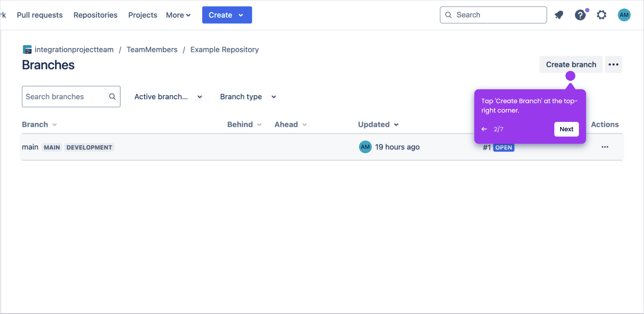Open Repositories in top navigation
This screenshot has width=644, height=314.
tap(95, 15)
